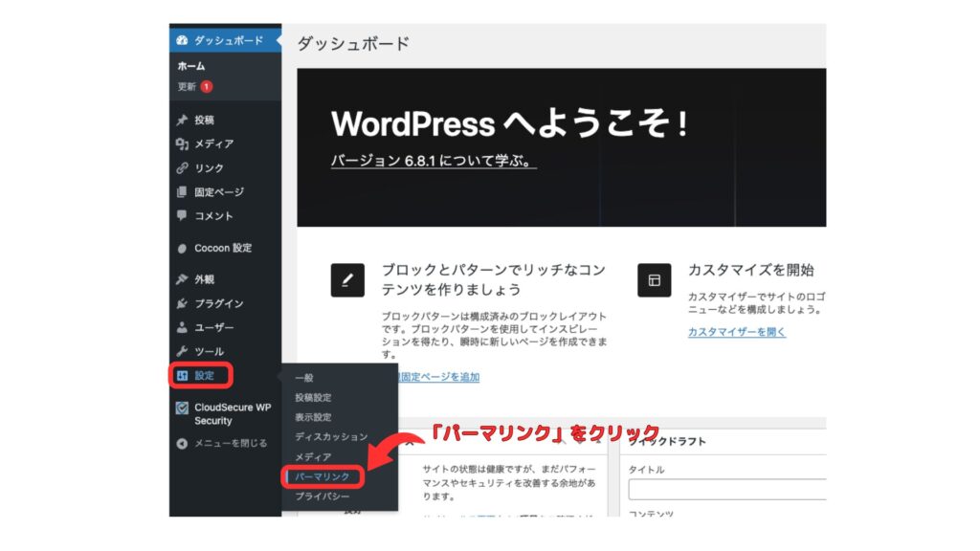
Task: Follow the カスタマイザーを開く link
Action: click(x=737, y=332)
